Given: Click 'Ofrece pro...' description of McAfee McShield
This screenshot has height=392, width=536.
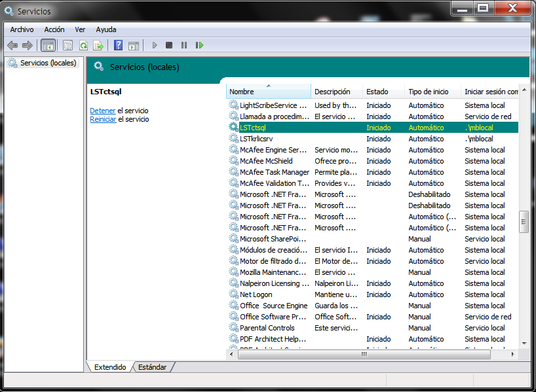Looking at the screenshot, I should click(335, 160).
